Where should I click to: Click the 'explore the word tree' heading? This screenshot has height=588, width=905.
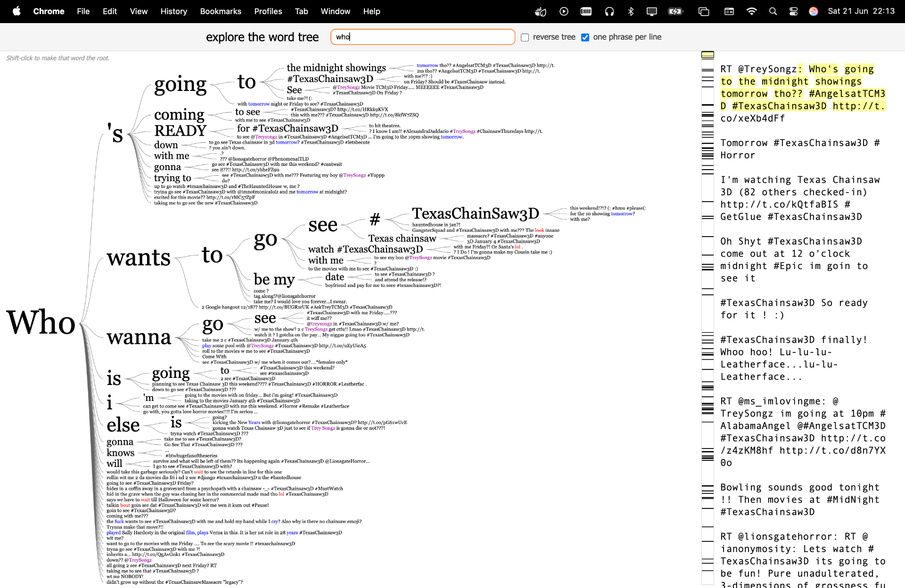click(x=262, y=37)
